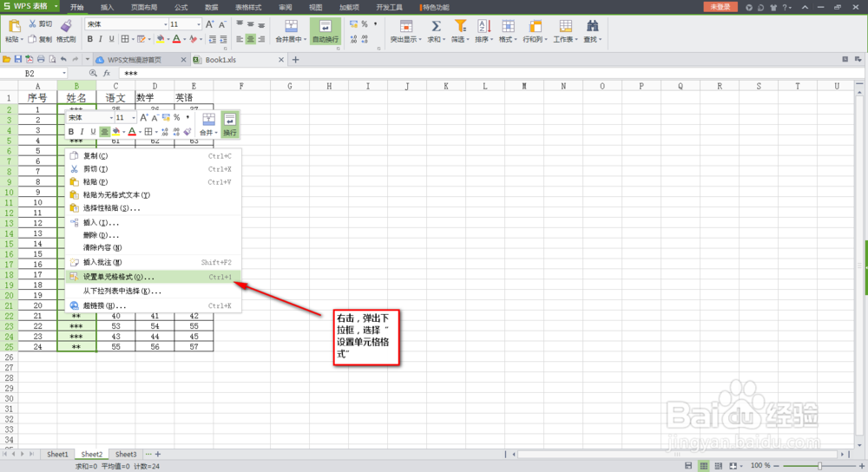This screenshot has width=868, height=472.
Task: Expand the Merge and Center dropdown arrow
Action: (305, 39)
